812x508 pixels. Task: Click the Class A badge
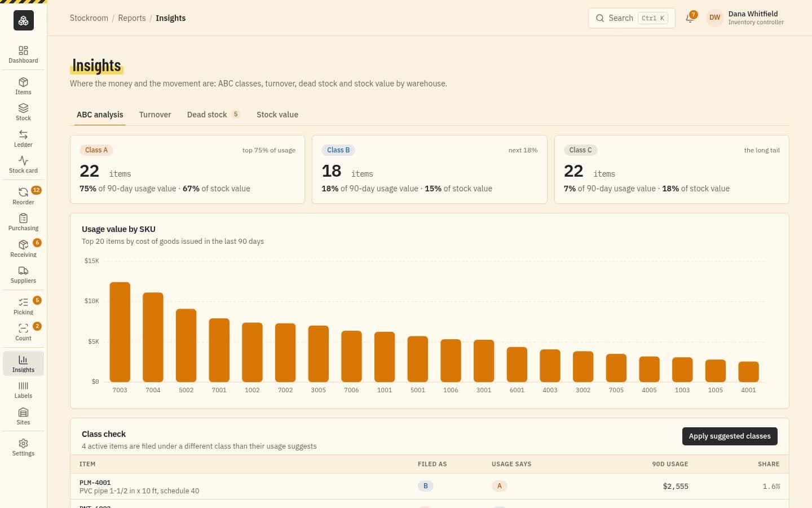coord(96,150)
